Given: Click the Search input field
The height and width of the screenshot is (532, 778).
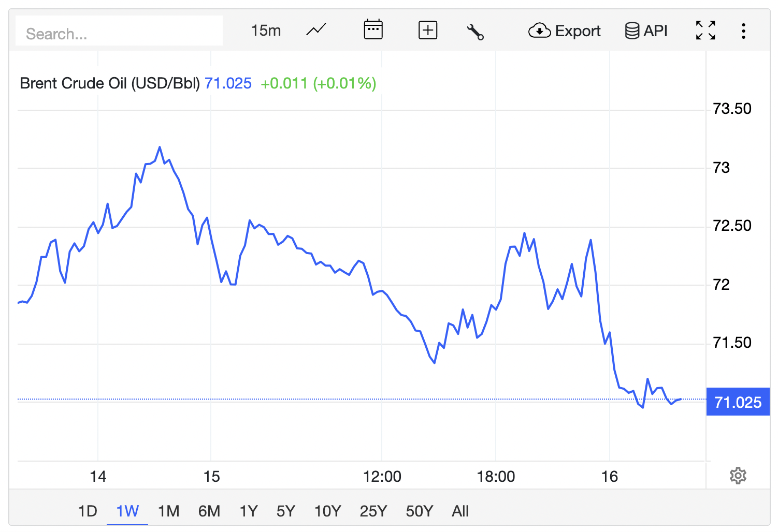Looking at the screenshot, I should 119,31.
